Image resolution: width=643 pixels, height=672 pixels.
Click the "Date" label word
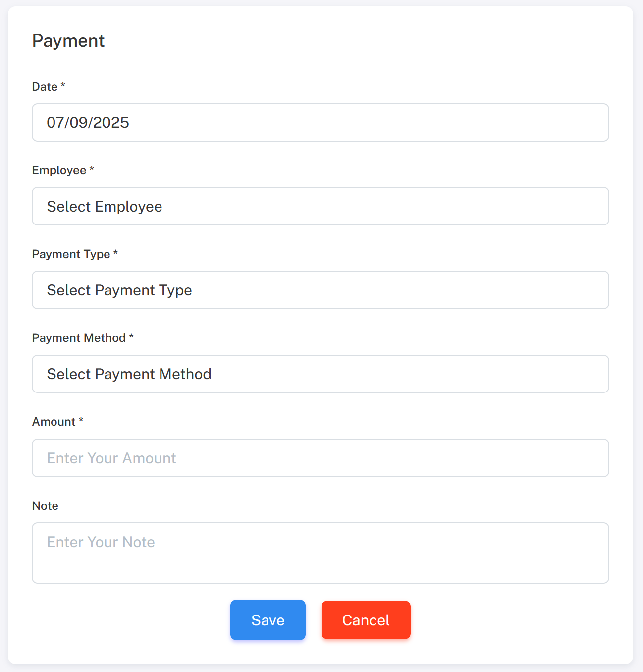pyautogui.click(x=45, y=87)
